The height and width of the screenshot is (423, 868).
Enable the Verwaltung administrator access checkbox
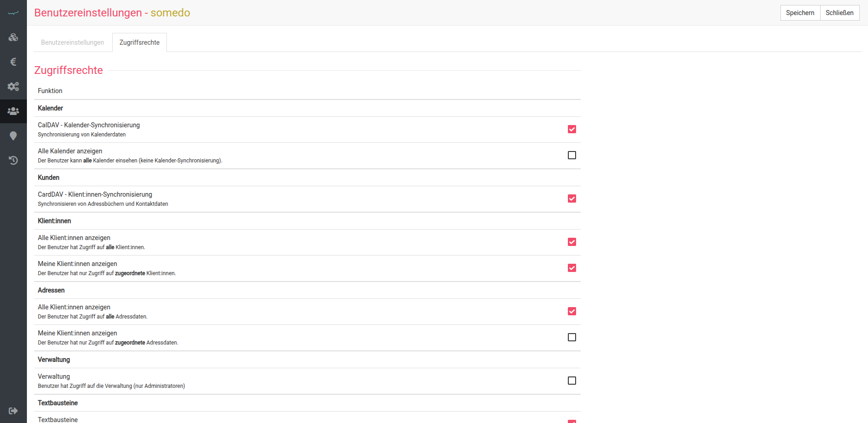click(x=572, y=381)
